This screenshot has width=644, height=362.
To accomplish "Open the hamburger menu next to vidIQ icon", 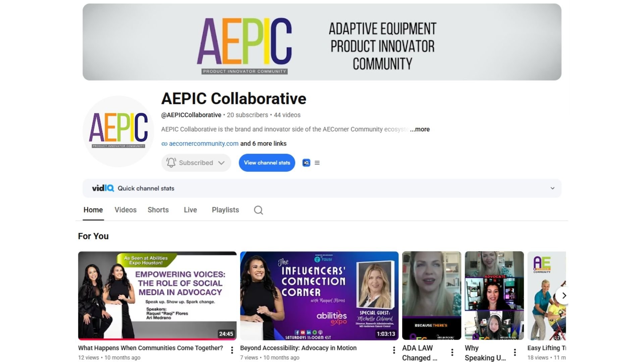I will (x=317, y=163).
